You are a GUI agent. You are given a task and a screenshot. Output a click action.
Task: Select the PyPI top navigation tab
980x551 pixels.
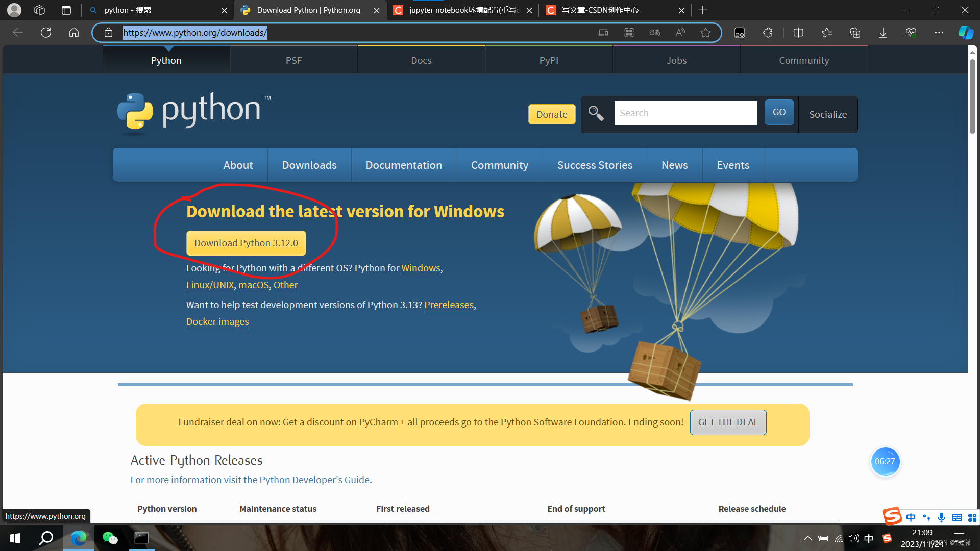coord(549,60)
